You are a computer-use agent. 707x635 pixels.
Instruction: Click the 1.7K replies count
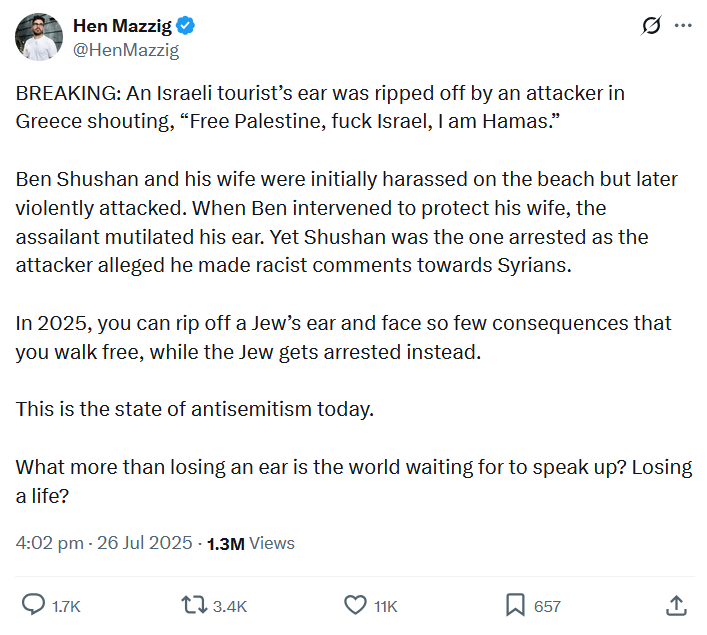pos(65,606)
